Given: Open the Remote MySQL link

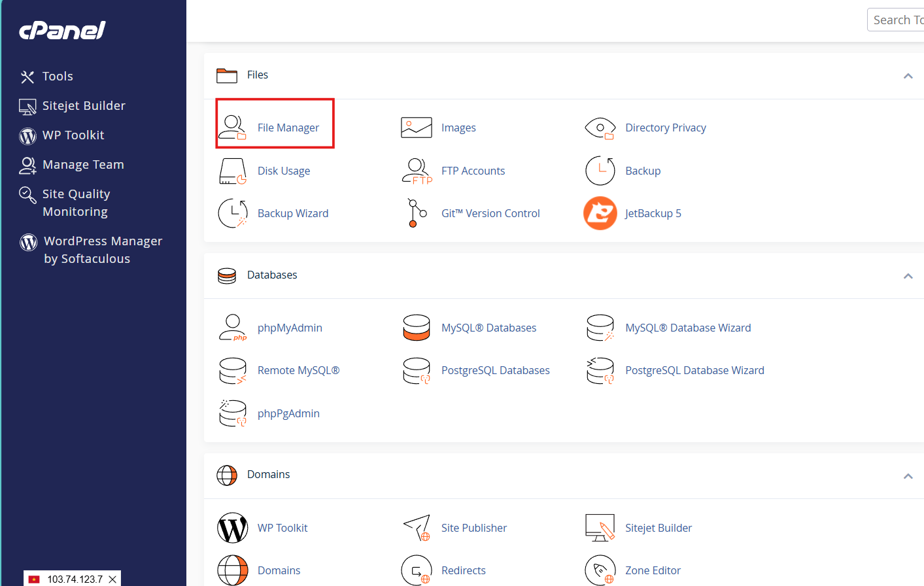Looking at the screenshot, I should click(x=298, y=370).
